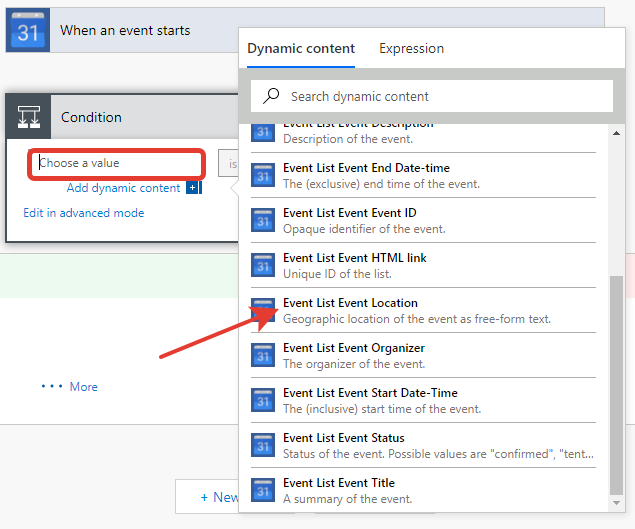Image resolution: width=635 pixels, height=529 pixels.
Task: Click calendar icon beside Event Organizer
Action: 263,356
